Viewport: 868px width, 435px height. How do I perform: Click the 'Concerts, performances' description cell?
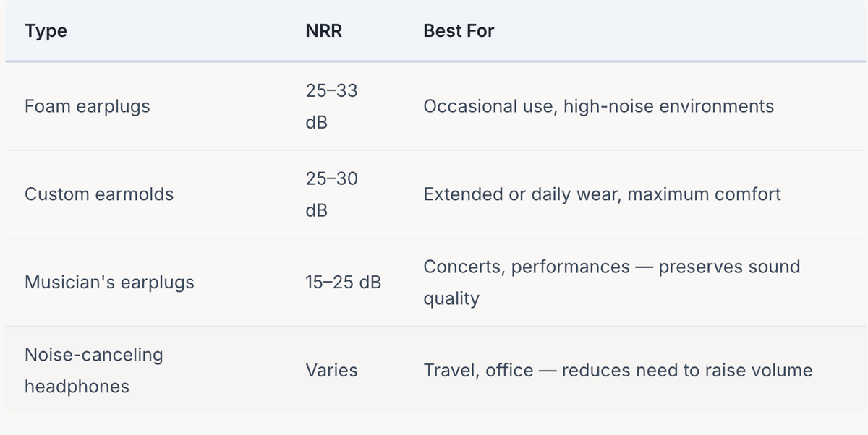coord(527,267)
